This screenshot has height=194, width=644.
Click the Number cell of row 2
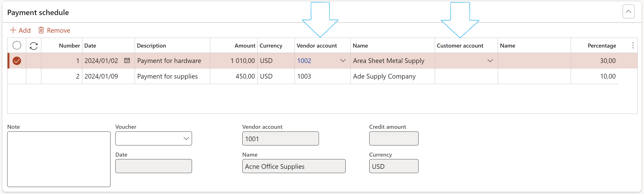pyautogui.click(x=62, y=76)
